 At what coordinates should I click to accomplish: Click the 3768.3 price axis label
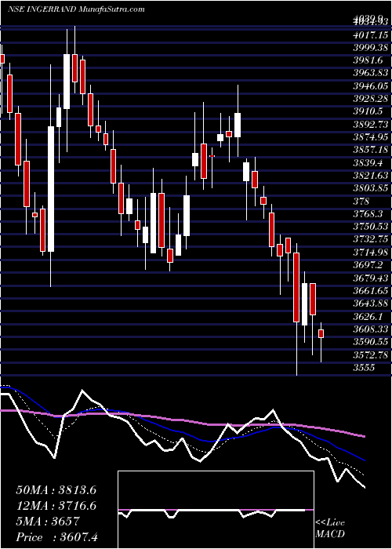tap(368, 213)
